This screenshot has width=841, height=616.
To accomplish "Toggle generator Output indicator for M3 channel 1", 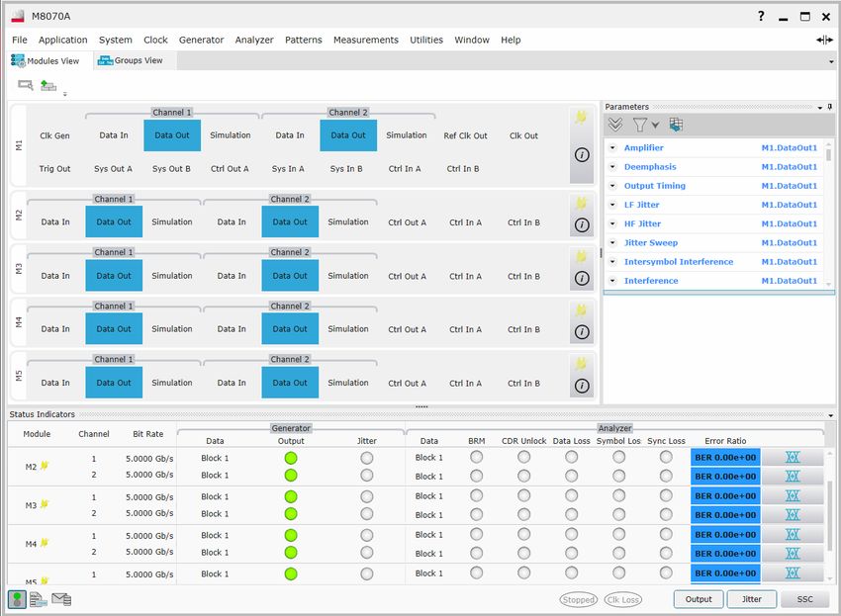I will click(291, 497).
